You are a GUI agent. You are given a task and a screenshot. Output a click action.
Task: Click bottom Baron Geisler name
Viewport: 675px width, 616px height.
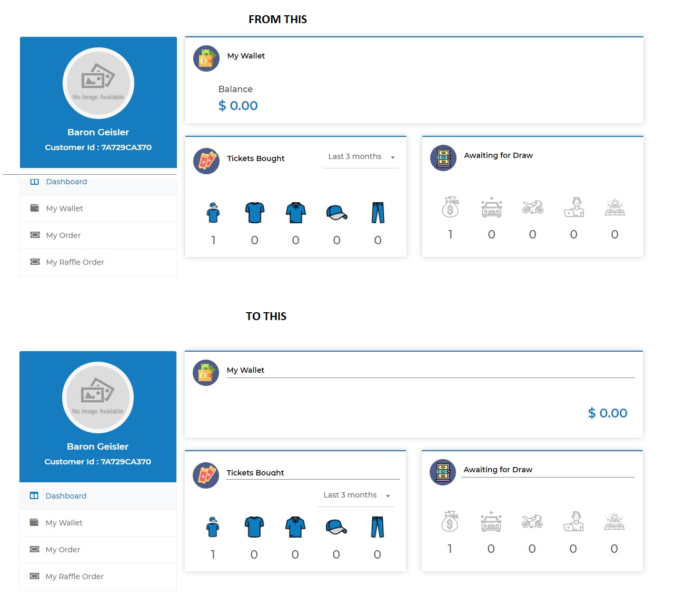(98, 446)
